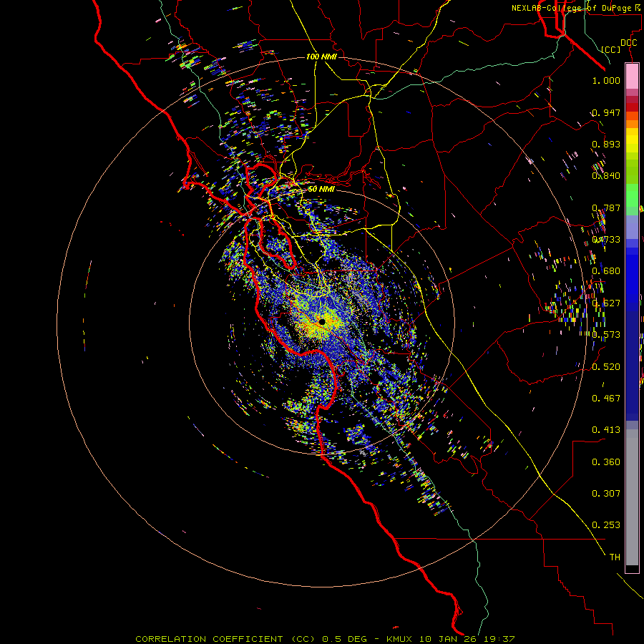Click the pink segment at top of color bar
The image size is (644, 644).
pos(632,77)
